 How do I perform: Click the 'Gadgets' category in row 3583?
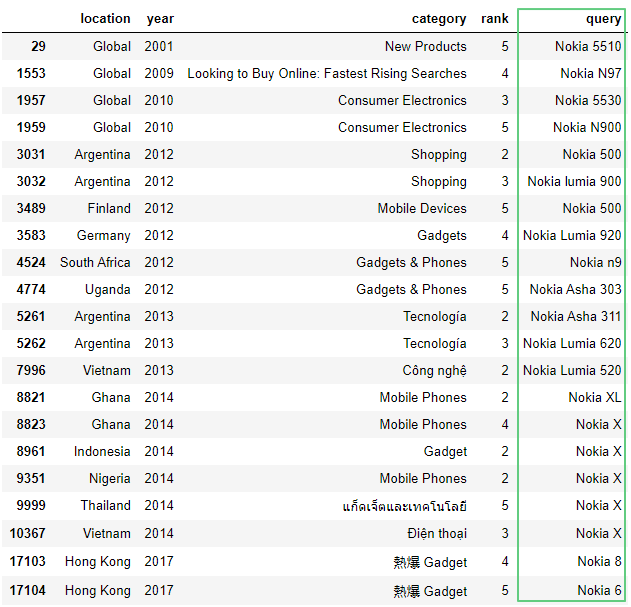pos(441,235)
